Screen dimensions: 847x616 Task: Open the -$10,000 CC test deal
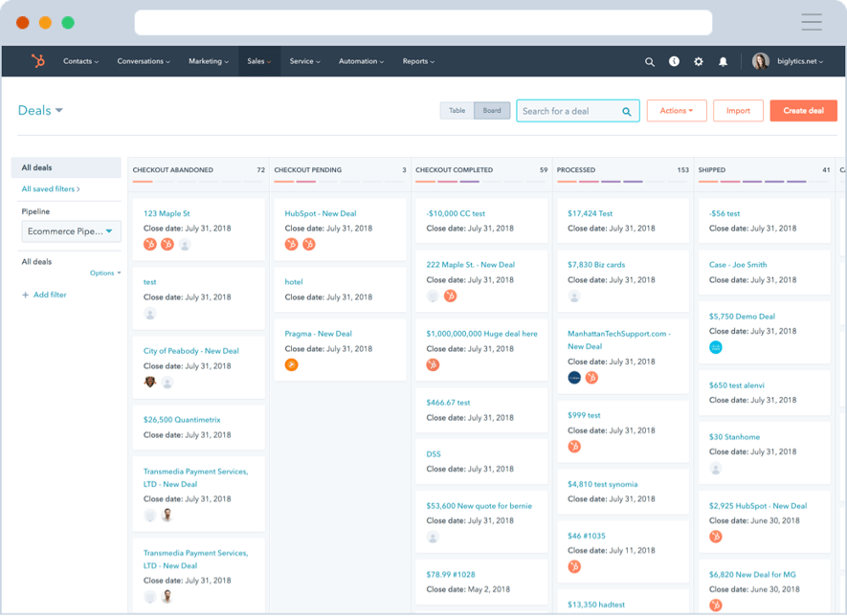coord(456,214)
